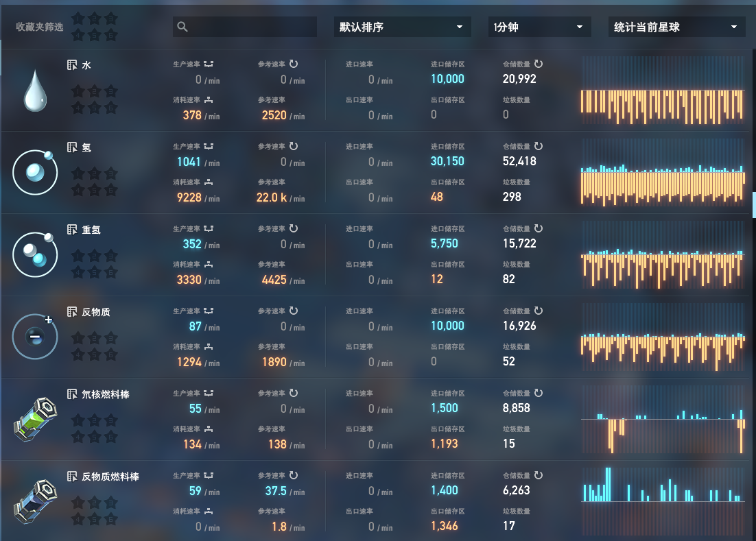Click the production rate icon in 反物质 row
Image resolution: width=756 pixels, height=541 pixels.
(209, 311)
